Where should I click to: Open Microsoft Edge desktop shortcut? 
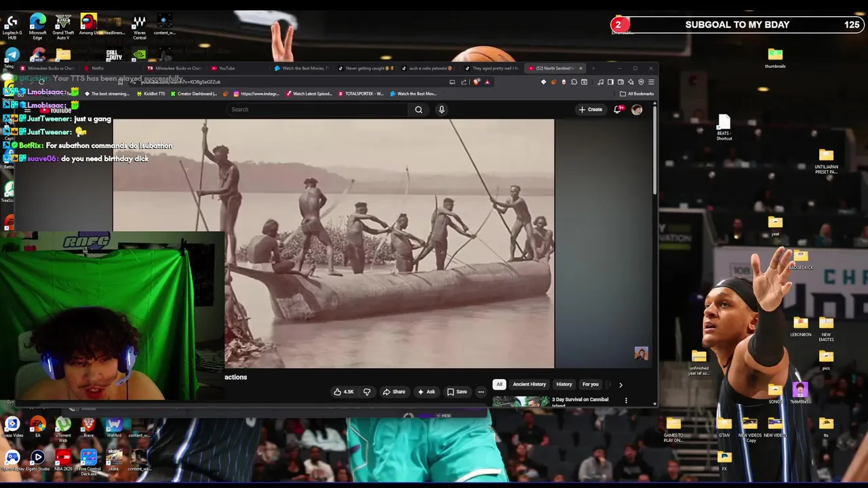(x=38, y=26)
